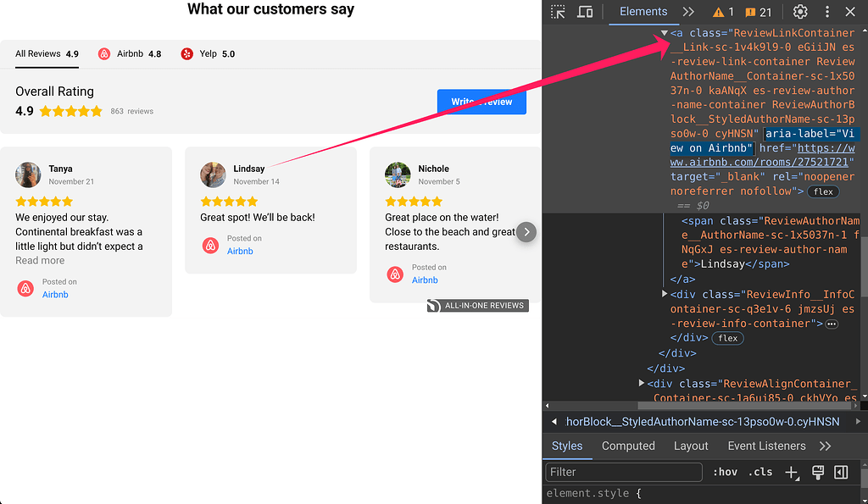Toggle the device toolbar icon in DevTools
Viewport: 868px width, 504px height.
pyautogui.click(x=585, y=13)
